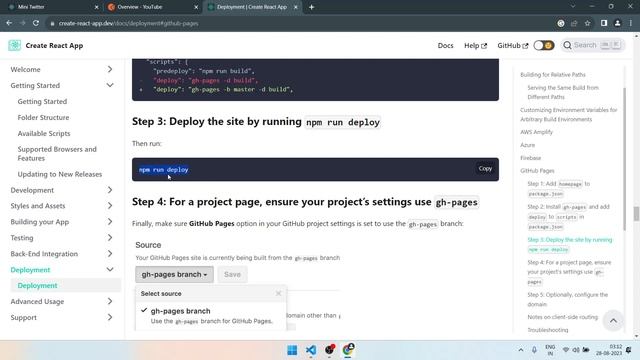Image resolution: width=640 pixels, height=360 pixels.
Task: Collapse the Deployment section chevron
Action: [110, 269]
